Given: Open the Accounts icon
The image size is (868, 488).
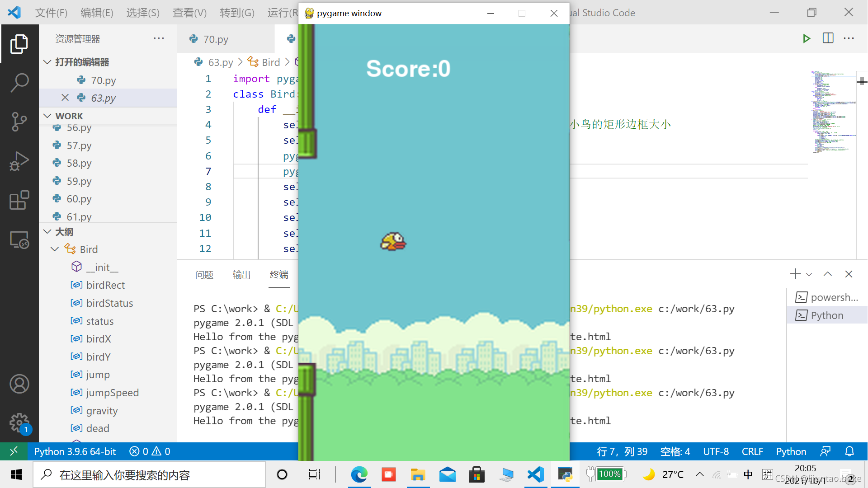Looking at the screenshot, I should [19, 384].
